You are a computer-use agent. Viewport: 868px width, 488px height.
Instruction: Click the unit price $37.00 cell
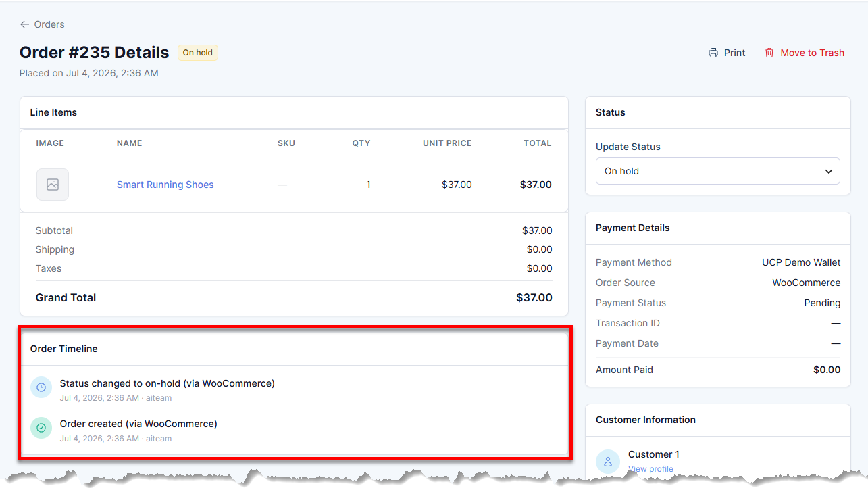(x=457, y=185)
